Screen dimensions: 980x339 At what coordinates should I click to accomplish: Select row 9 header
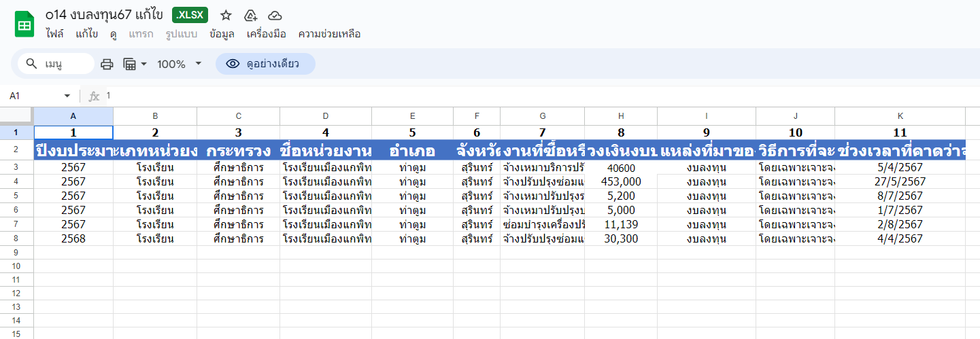coord(17,253)
